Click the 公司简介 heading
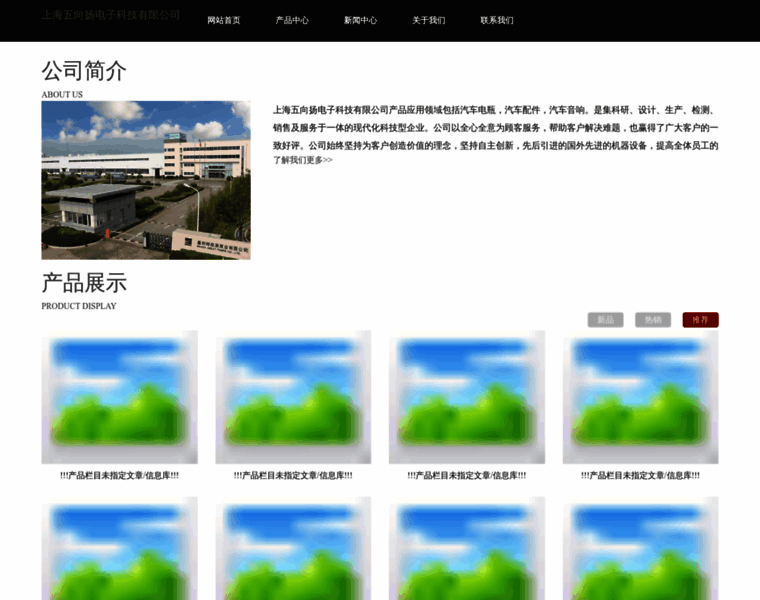 (x=84, y=71)
